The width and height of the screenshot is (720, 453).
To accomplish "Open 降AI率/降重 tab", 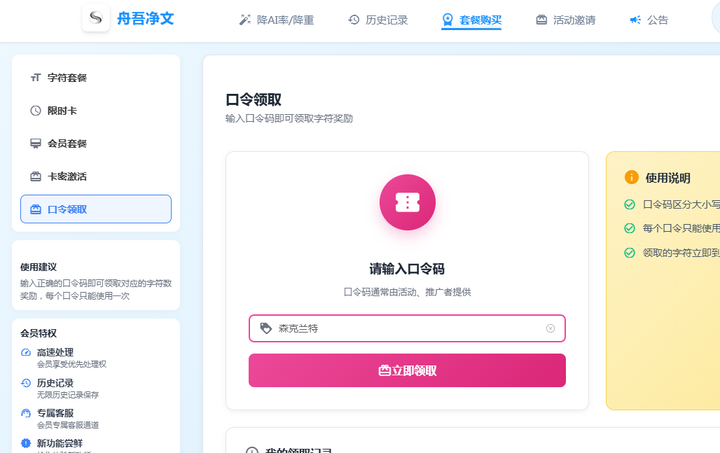I will coord(276,20).
